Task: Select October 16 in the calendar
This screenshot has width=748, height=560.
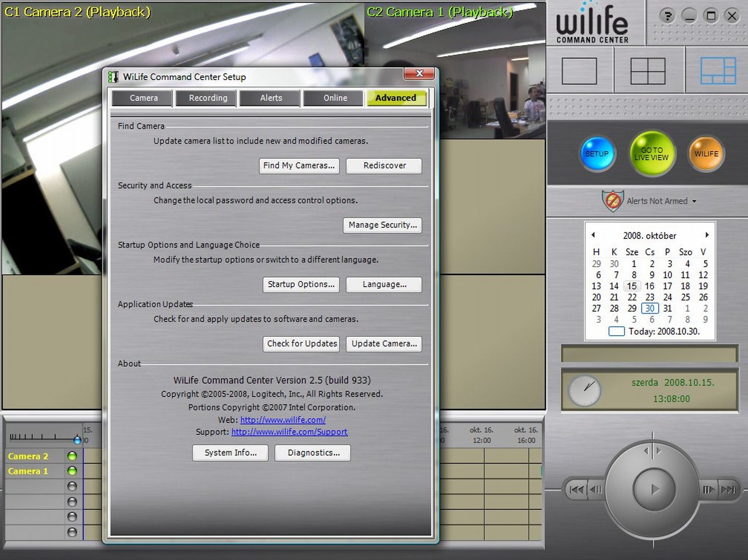Action: tap(650, 286)
